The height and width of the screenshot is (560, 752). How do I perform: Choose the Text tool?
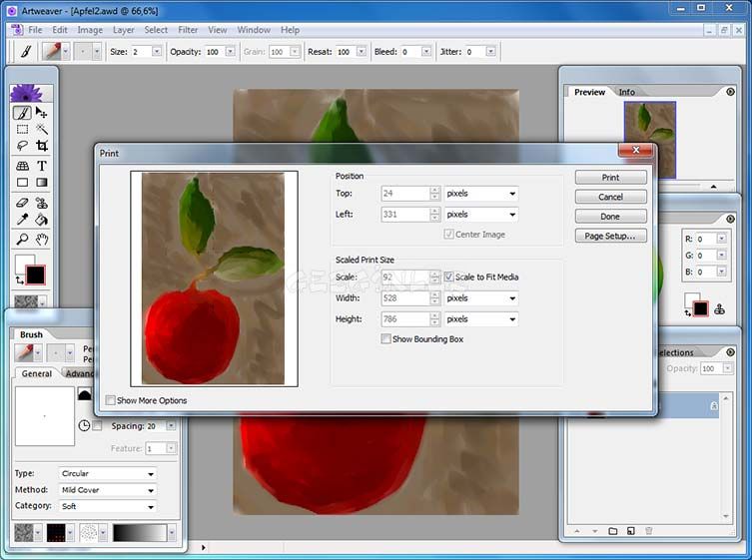[x=42, y=166]
